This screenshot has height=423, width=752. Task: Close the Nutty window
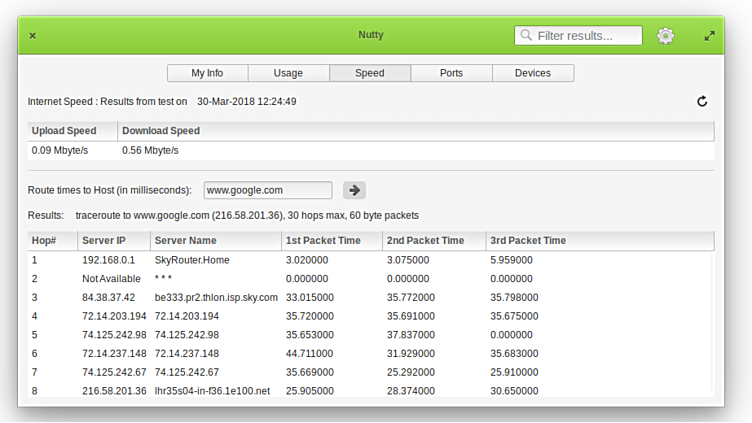[x=32, y=36]
